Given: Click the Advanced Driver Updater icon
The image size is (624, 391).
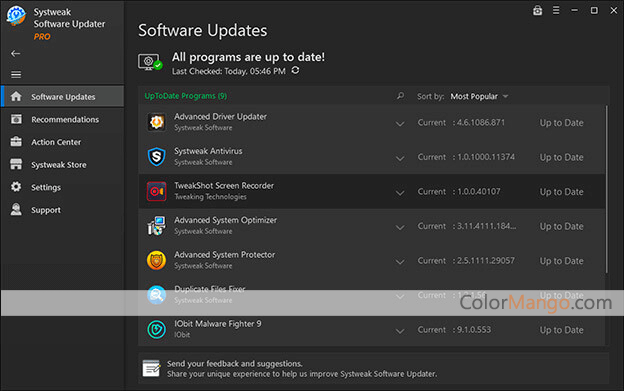Looking at the screenshot, I should [x=156, y=122].
